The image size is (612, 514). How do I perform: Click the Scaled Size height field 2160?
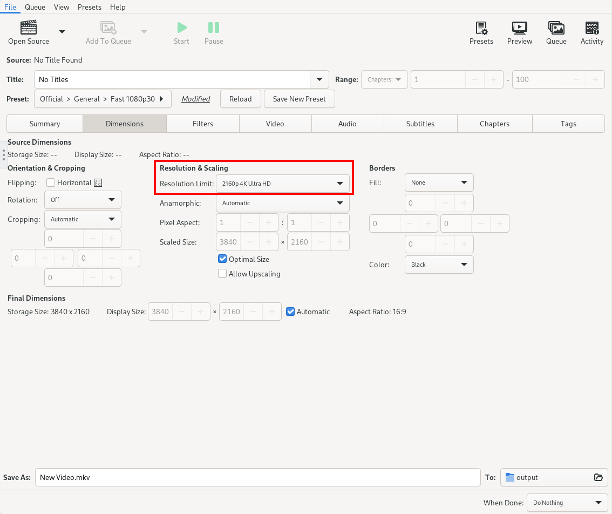299,242
